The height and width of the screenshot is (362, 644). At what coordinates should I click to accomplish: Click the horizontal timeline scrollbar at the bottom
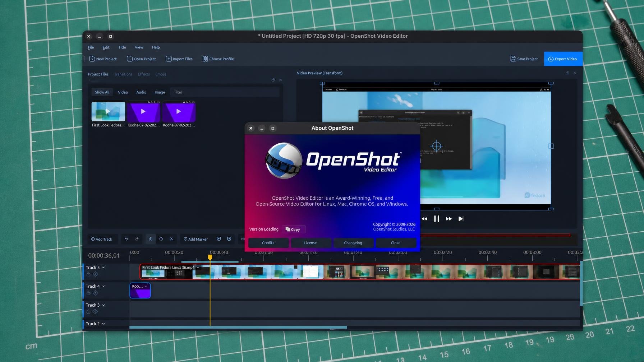click(238, 328)
